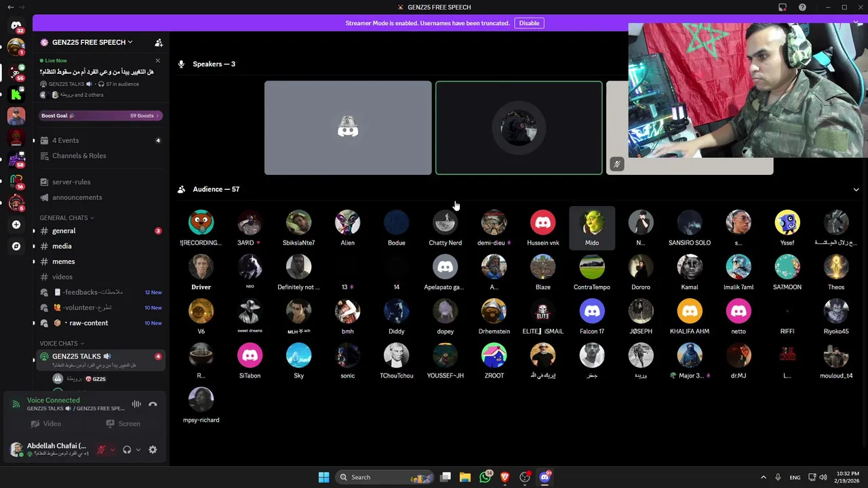The image size is (868, 488).
Task: Turn on camera with Video button
Action: (46, 424)
